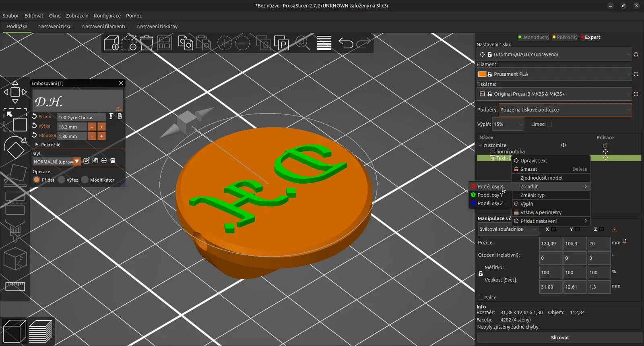644x346 pixels.
Task: Click the Písmo font name field
Action: (81, 117)
